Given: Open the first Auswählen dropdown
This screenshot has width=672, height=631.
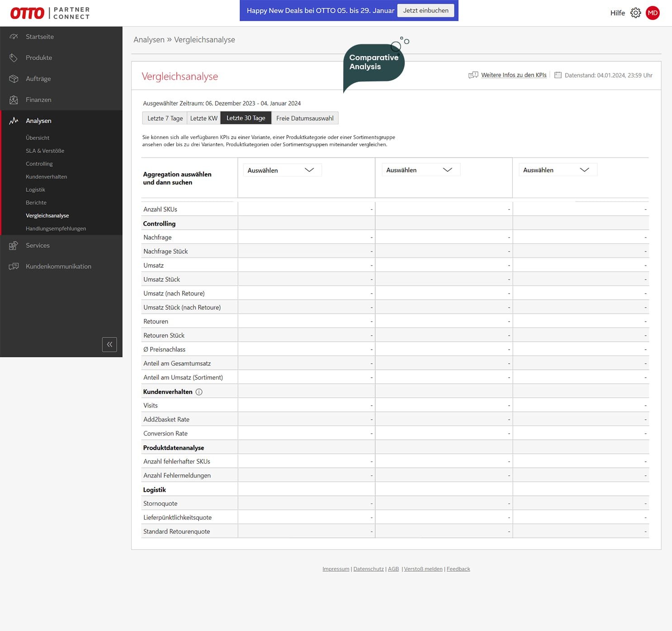Looking at the screenshot, I should click(281, 170).
